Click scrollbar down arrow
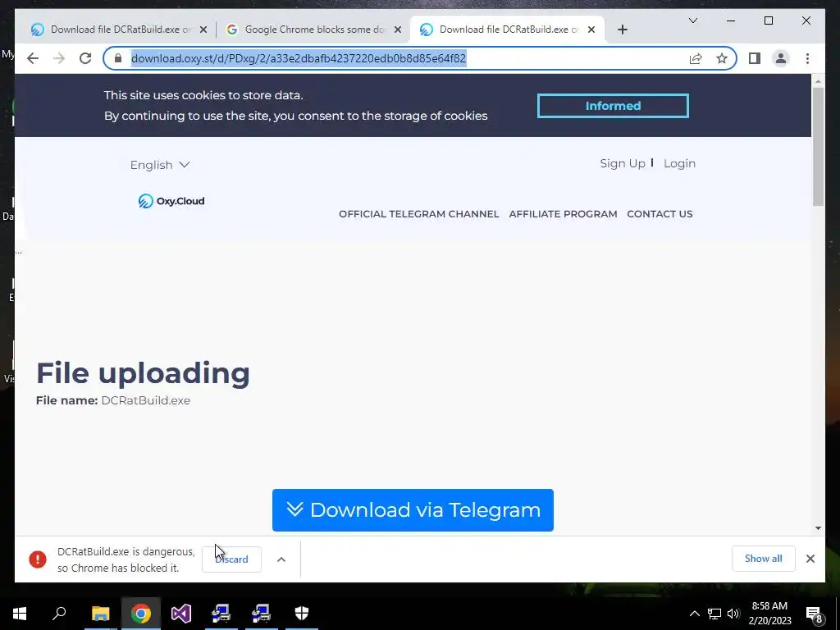Image resolution: width=840 pixels, height=630 pixels. click(818, 528)
